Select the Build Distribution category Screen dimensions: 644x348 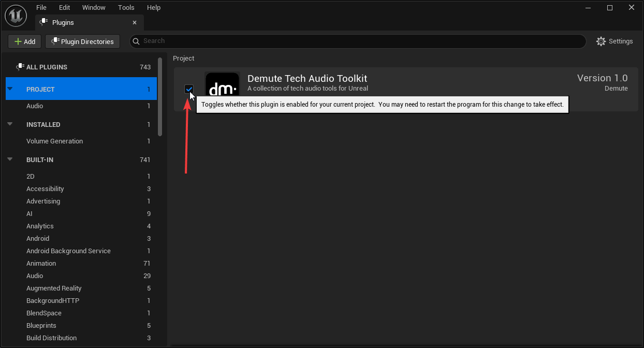pyautogui.click(x=81, y=338)
